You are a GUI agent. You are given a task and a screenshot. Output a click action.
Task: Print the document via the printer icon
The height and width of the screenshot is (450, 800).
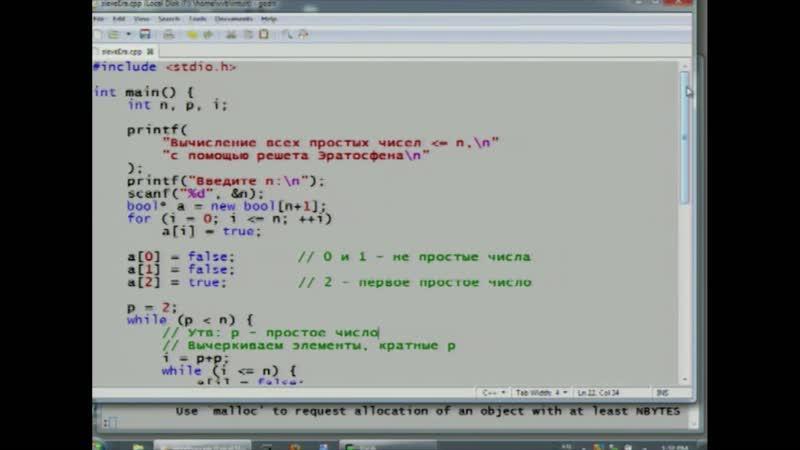pyautogui.click(x=169, y=33)
